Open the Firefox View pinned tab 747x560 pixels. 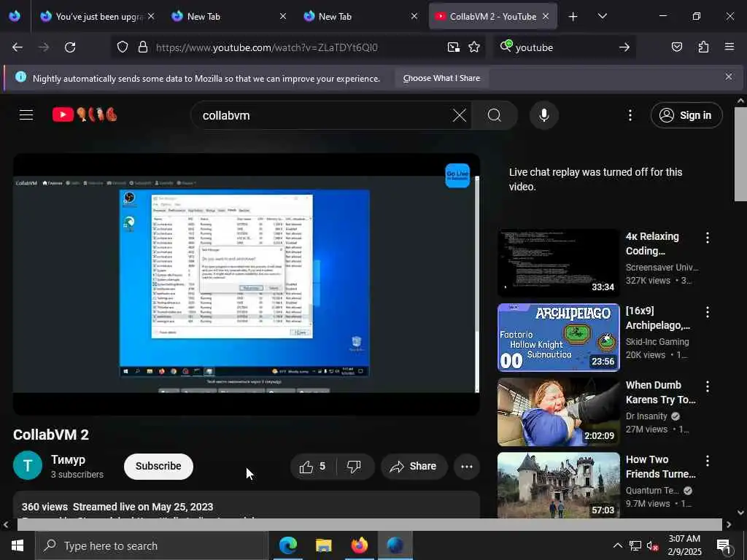[x=15, y=16]
